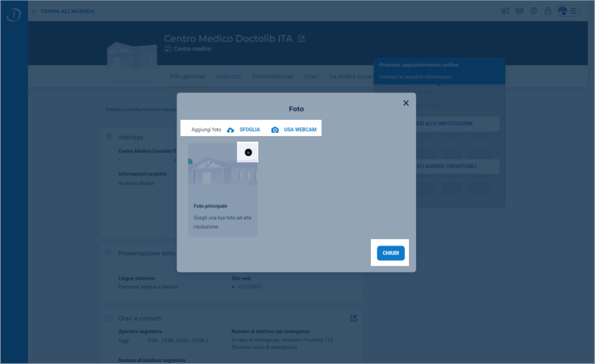Expand the opening hours dropdown arrow

[207, 341]
